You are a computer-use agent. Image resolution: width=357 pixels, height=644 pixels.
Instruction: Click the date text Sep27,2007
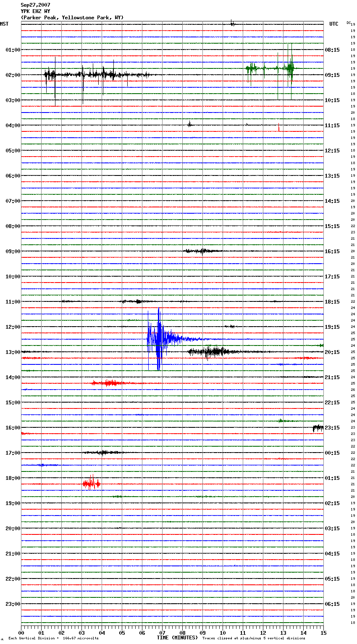point(35,5)
